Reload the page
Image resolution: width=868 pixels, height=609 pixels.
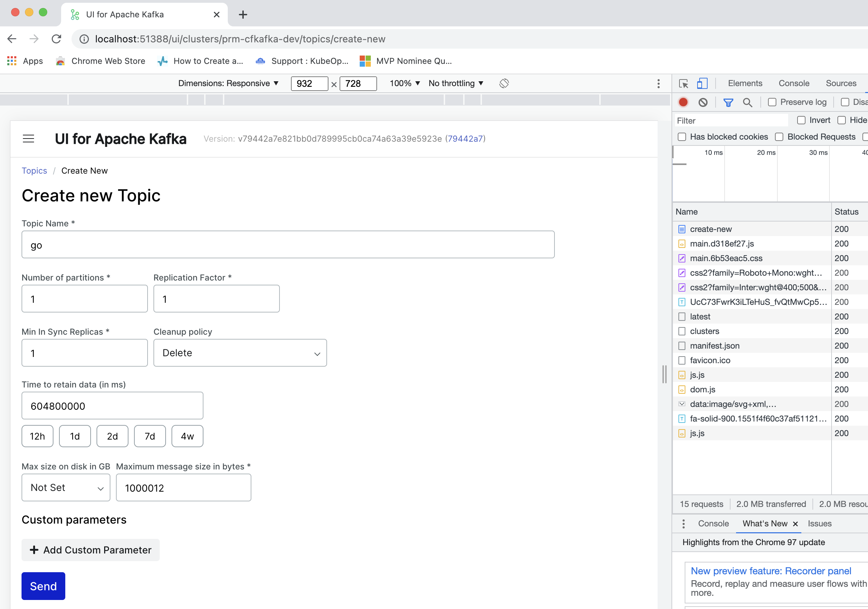tap(56, 39)
